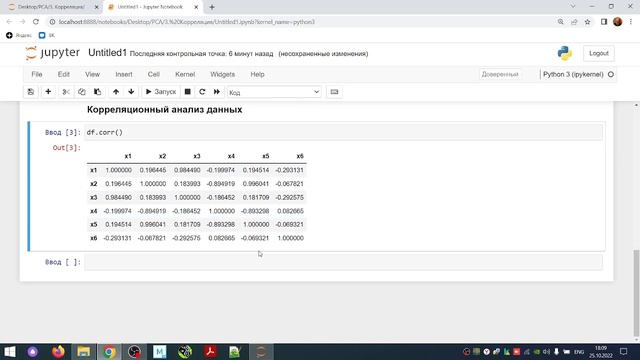The width and height of the screenshot is (640, 360).
Task: Open the Widgets menu
Action: (x=222, y=74)
